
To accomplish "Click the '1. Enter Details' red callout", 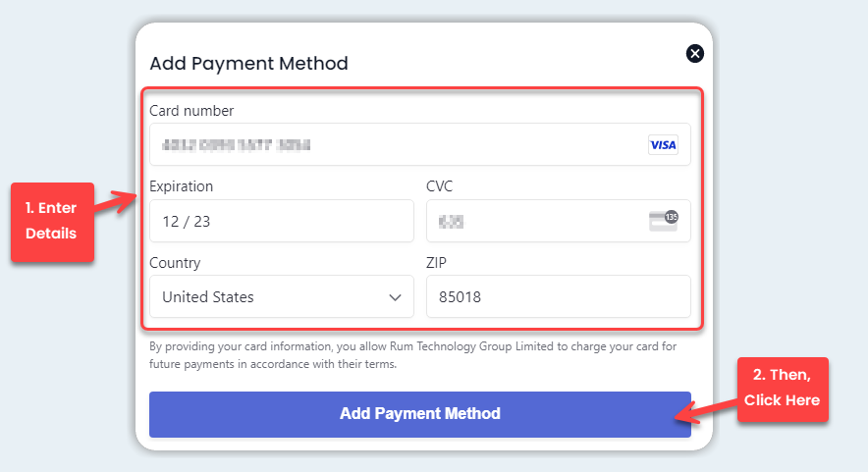I will click(52, 222).
